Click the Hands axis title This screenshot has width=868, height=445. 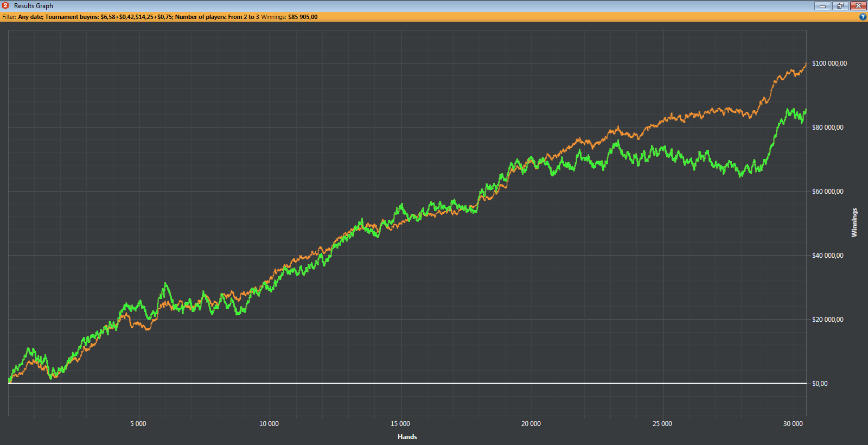tap(407, 437)
